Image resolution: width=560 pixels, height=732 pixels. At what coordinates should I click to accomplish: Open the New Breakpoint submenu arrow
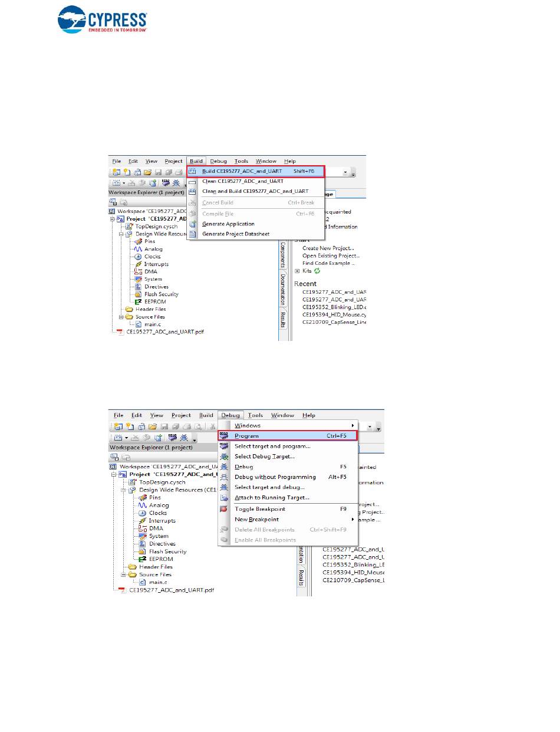click(353, 520)
